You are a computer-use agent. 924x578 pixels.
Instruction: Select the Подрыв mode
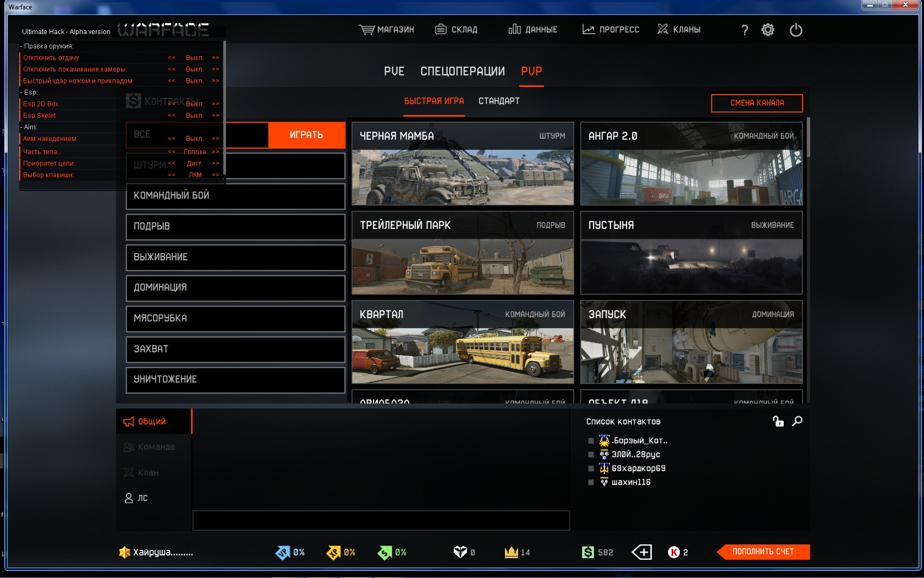click(235, 227)
